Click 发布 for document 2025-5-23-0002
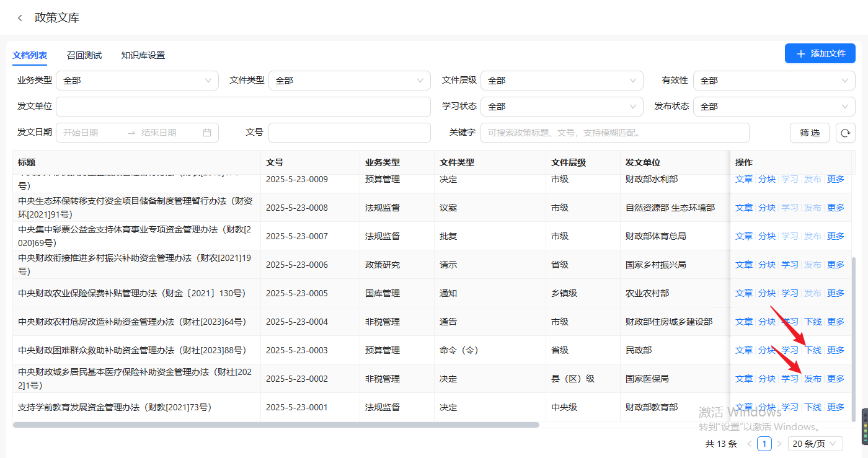This screenshot has height=458, width=868. pos(813,379)
